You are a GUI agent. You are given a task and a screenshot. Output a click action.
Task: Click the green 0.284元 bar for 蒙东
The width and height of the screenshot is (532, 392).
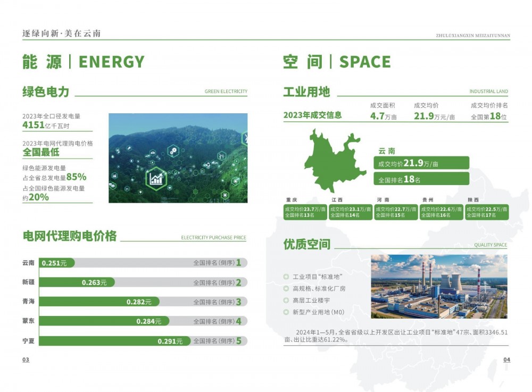pyautogui.click(x=104, y=321)
